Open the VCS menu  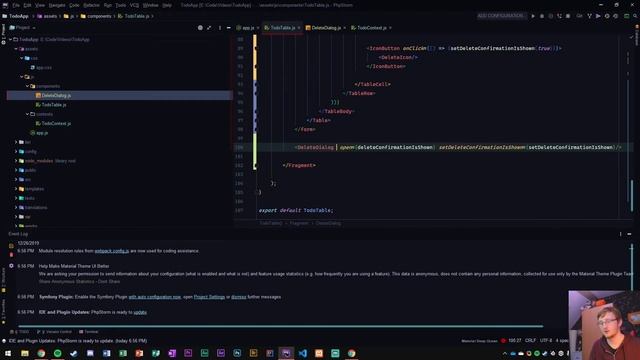(134, 5)
